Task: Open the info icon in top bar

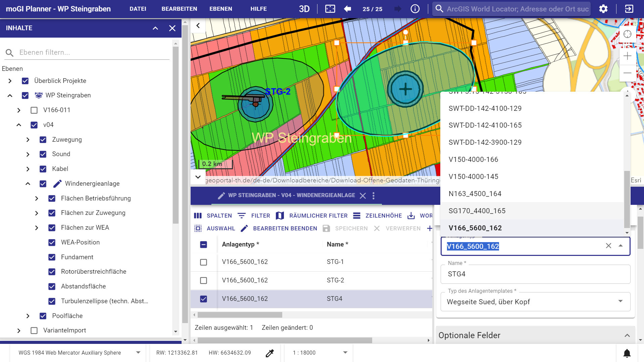Action: click(x=415, y=9)
